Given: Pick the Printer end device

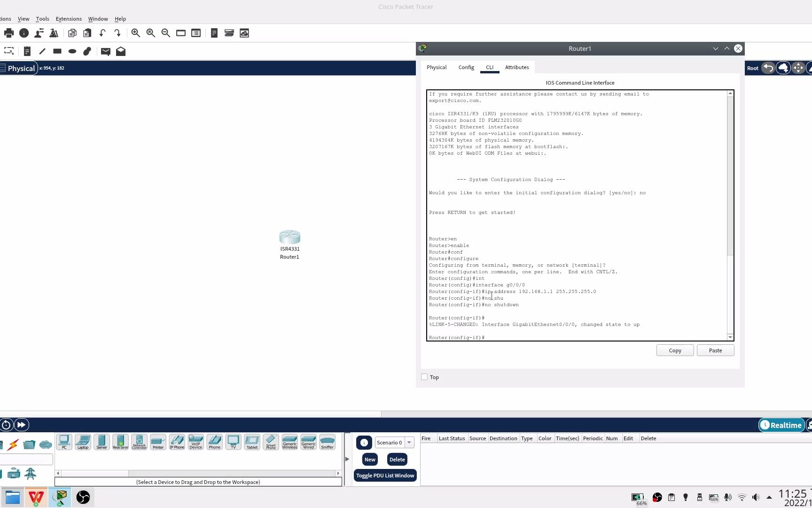Looking at the screenshot, I should (x=158, y=442).
